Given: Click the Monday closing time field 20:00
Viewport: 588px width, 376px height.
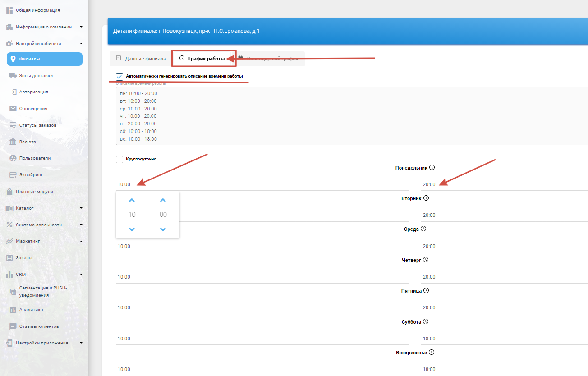Looking at the screenshot, I should coord(429,184).
